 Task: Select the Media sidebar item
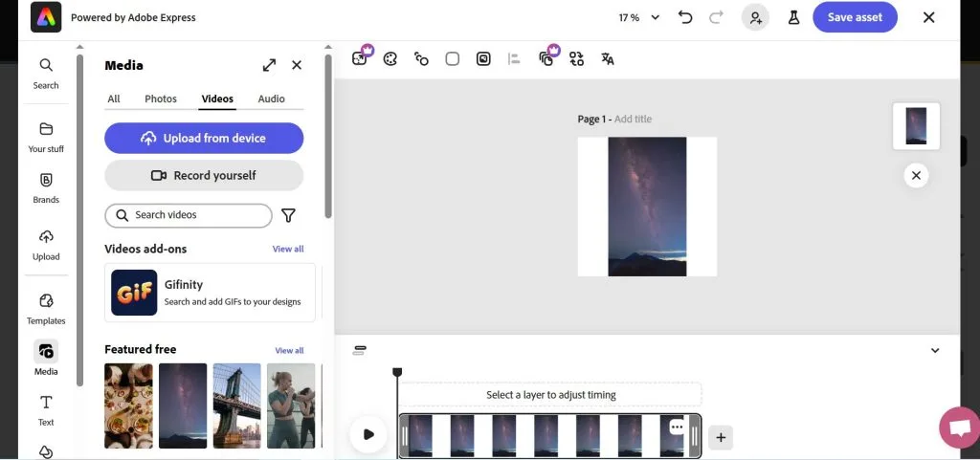pos(46,360)
